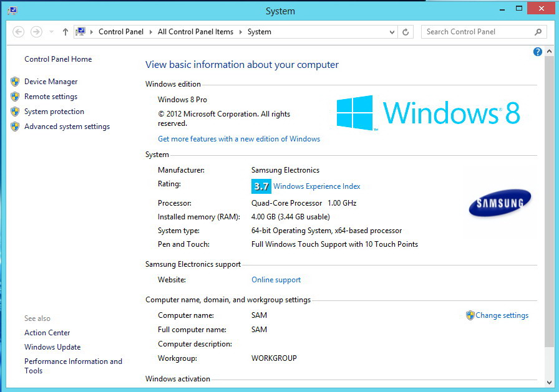The image size is (559, 392).
Task: Click in the Search Control Panel field
Action: tap(477, 32)
